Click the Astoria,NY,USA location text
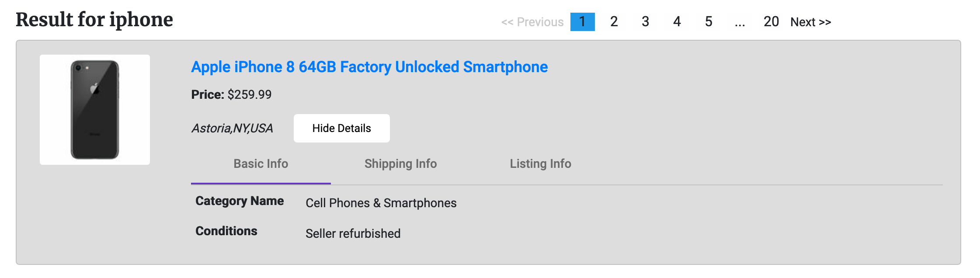This screenshot has width=980, height=278. click(232, 128)
